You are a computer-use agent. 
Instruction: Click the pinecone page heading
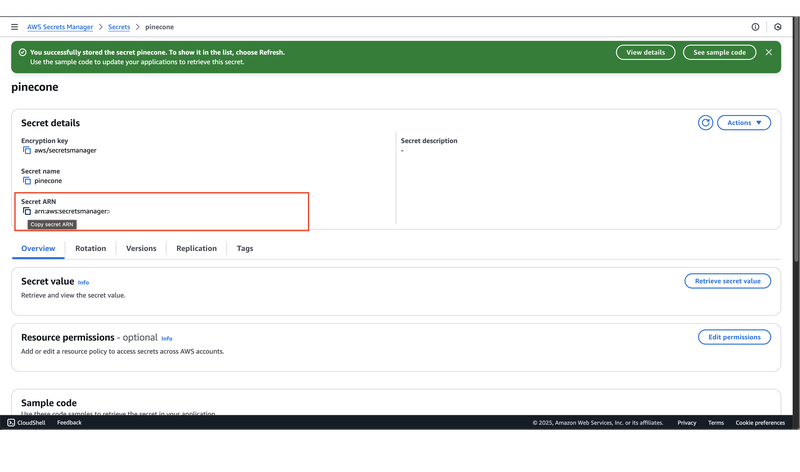tap(35, 87)
